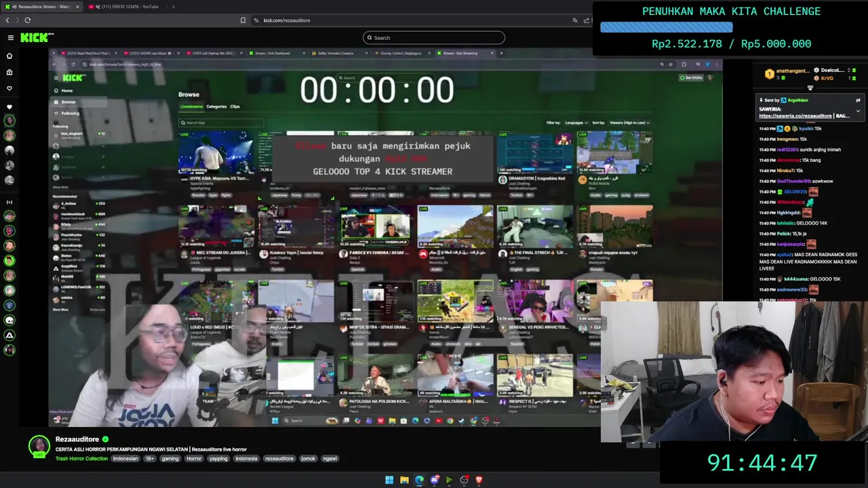
Task: Open Stream - Kick Dashboard tab in streamed browser
Action: pyautogui.click(x=273, y=53)
